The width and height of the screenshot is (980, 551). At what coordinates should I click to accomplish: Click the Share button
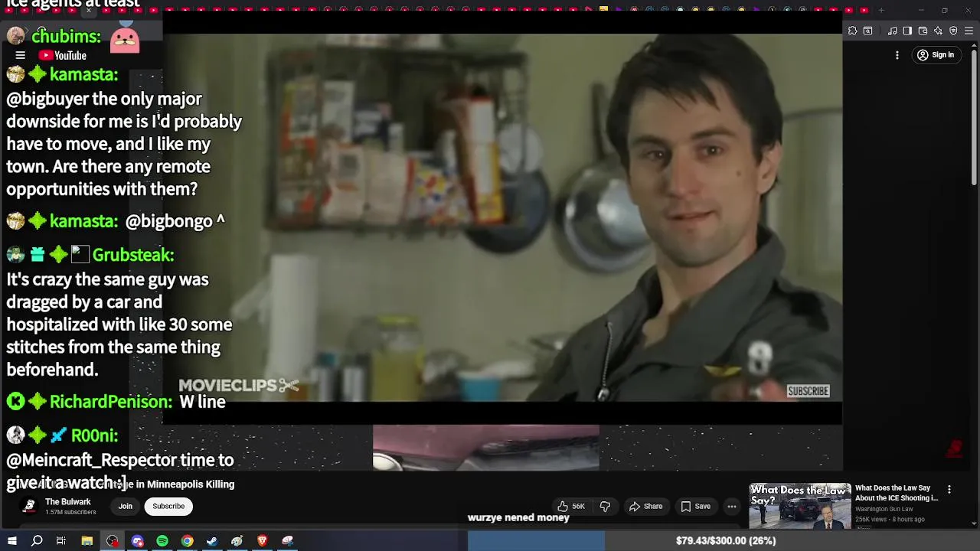point(645,506)
